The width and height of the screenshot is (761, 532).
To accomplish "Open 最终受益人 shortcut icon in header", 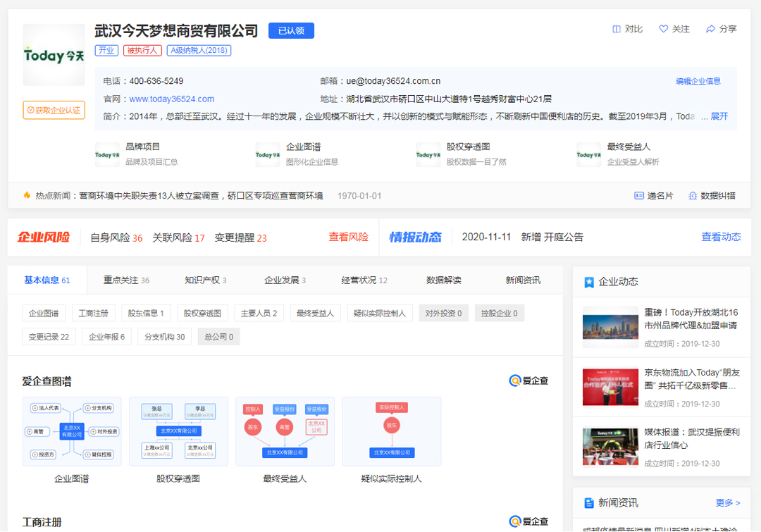I will (x=588, y=155).
